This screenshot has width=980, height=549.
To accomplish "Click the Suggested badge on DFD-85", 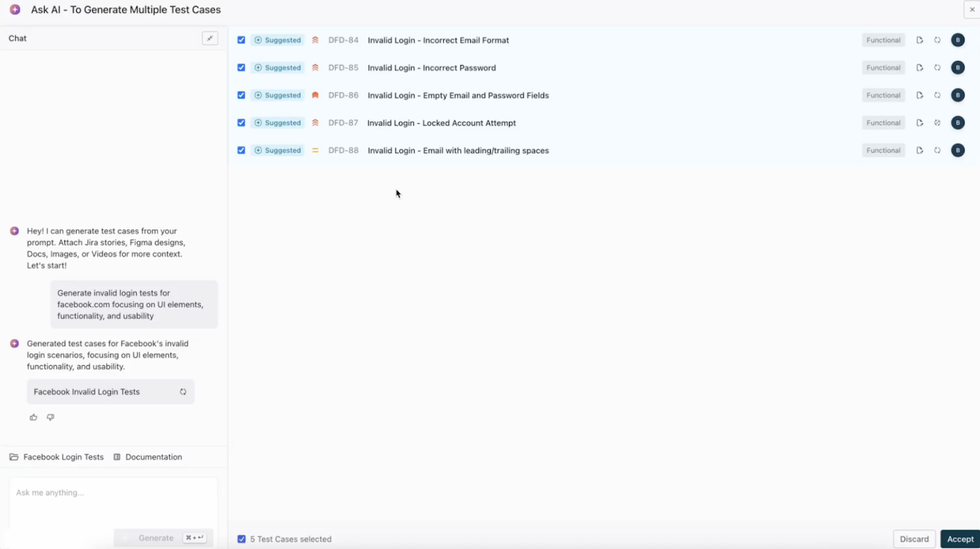I will point(278,68).
